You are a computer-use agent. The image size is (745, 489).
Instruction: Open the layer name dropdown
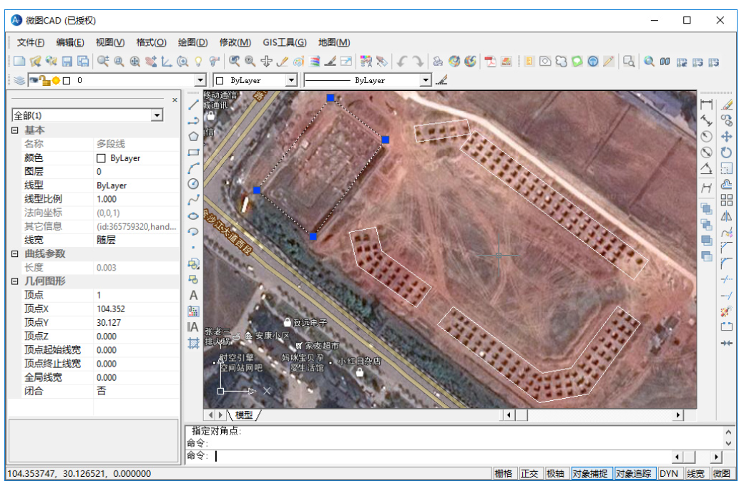coord(201,80)
